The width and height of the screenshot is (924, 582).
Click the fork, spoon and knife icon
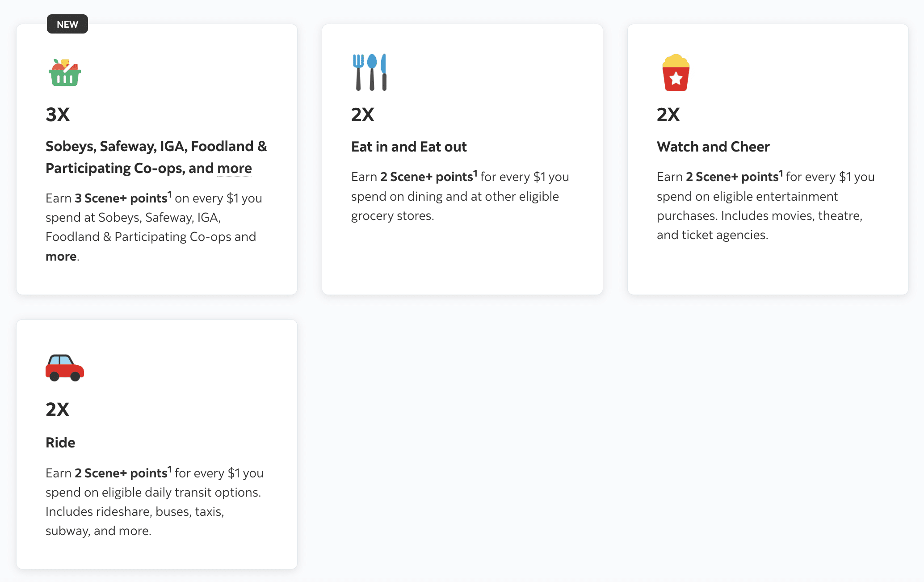pyautogui.click(x=370, y=72)
